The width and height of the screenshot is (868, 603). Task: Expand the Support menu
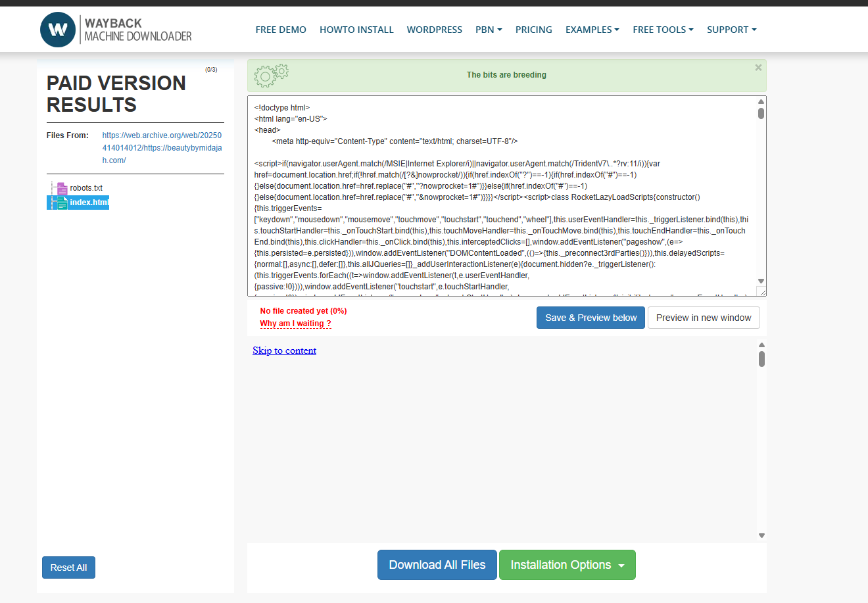coord(731,30)
